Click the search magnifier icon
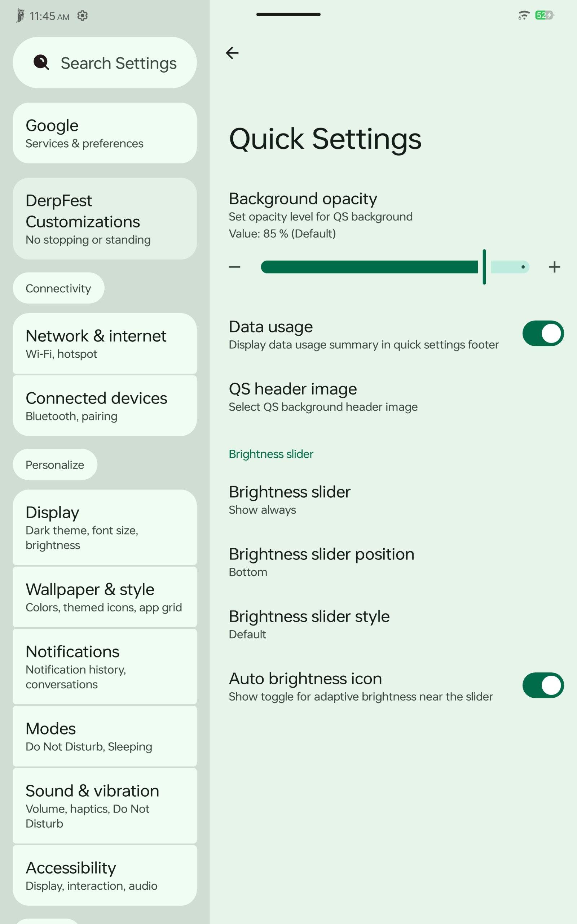The image size is (577, 924). click(x=41, y=62)
